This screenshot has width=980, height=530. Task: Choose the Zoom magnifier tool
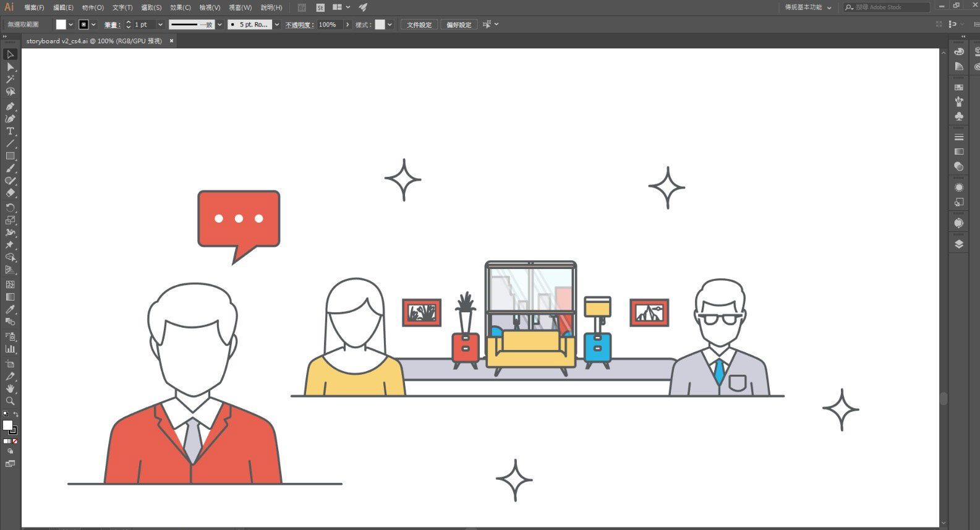pyautogui.click(x=10, y=401)
